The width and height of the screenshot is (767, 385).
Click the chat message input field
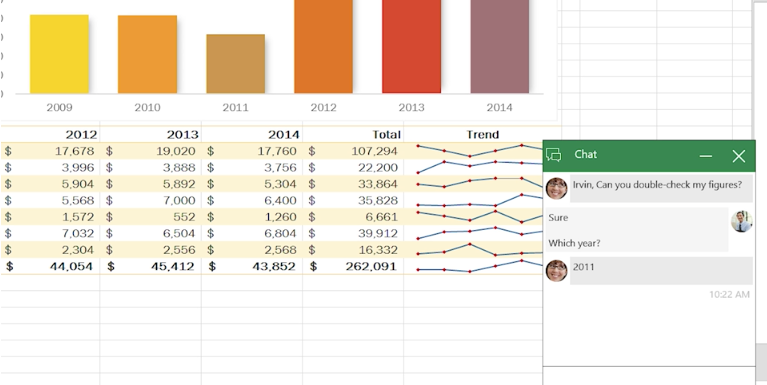649,375
